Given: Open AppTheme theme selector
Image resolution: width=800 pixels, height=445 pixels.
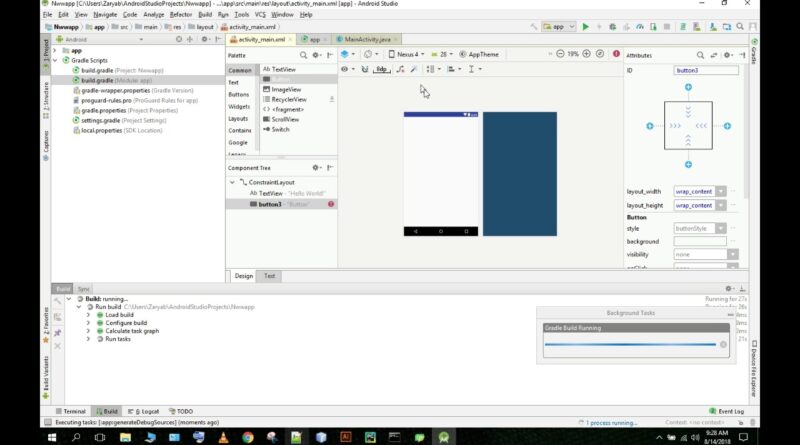Looking at the screenshot, I should pos(479,54).
